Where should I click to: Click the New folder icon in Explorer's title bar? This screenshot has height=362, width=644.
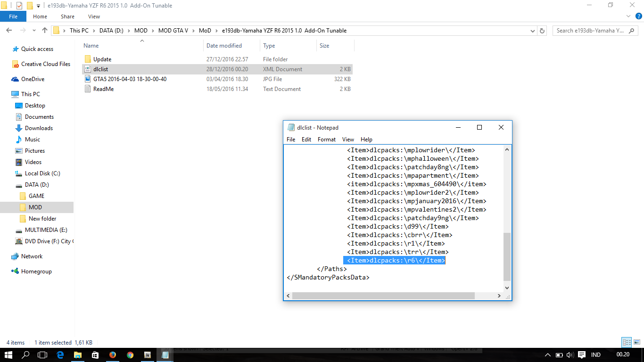tap(29, 6)
